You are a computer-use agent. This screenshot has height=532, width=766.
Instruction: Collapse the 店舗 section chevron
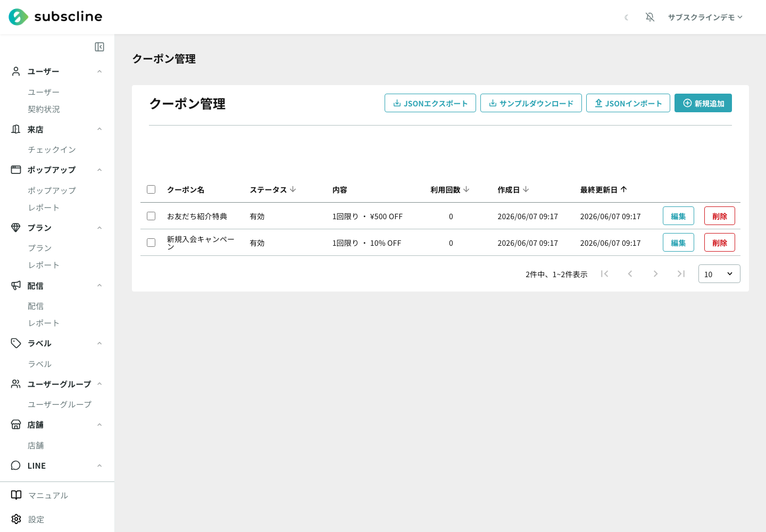click(x=99, y=425)
